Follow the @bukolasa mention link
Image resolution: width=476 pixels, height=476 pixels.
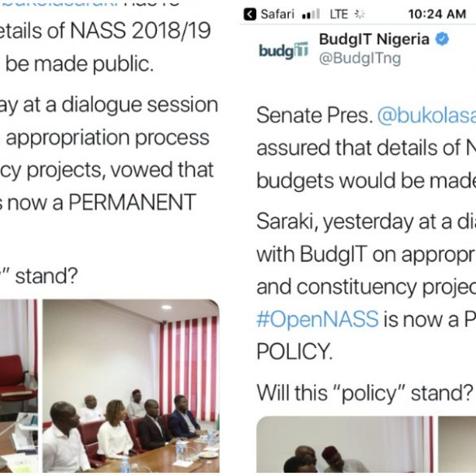[x=426, y=116]
